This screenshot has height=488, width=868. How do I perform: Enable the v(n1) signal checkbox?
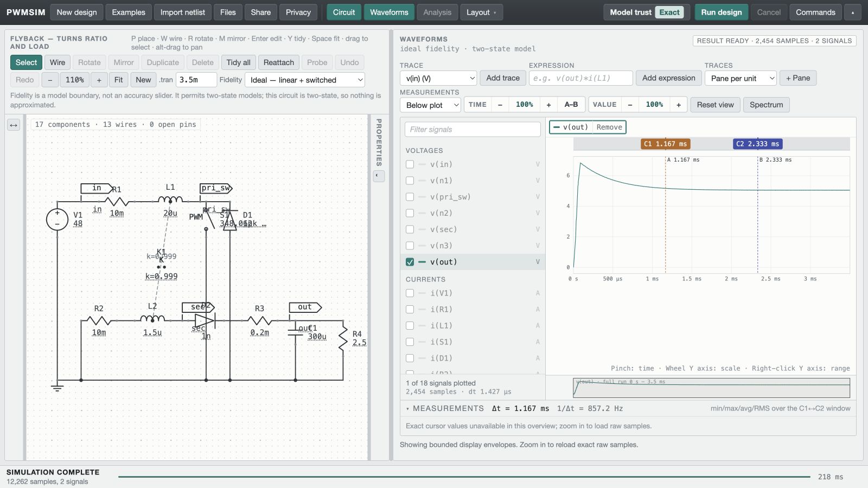tap(410, 181)
